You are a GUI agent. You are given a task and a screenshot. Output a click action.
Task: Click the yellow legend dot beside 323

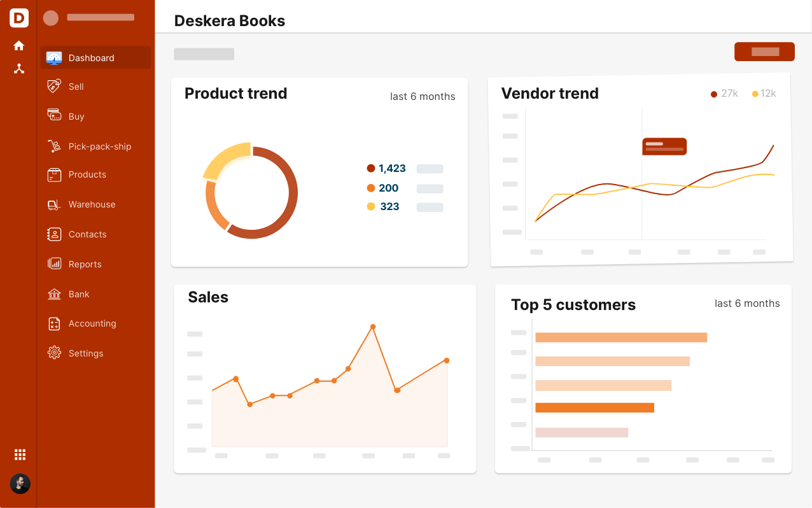(x=371, y=206)
